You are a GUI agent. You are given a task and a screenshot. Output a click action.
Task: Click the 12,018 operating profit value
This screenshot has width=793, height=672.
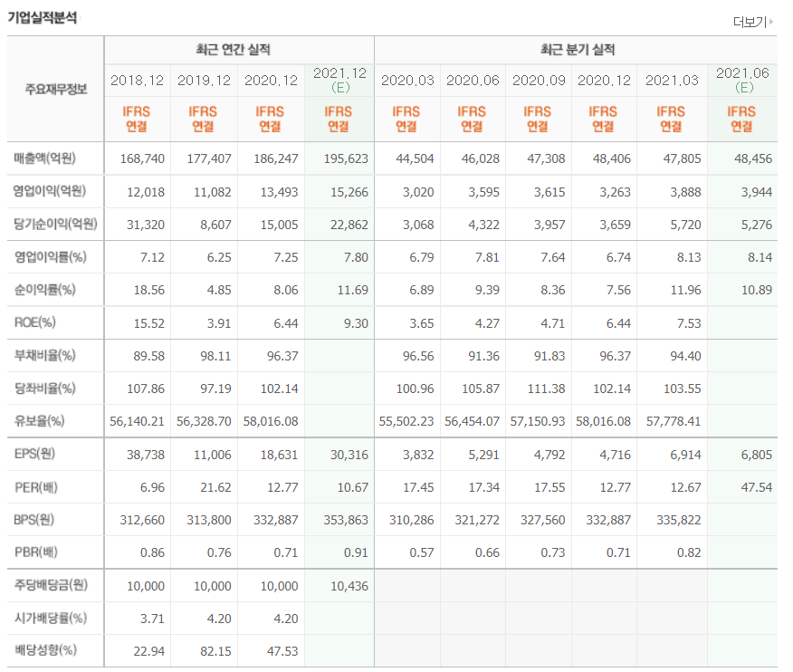pyautogui.click(x=146, y=192)
